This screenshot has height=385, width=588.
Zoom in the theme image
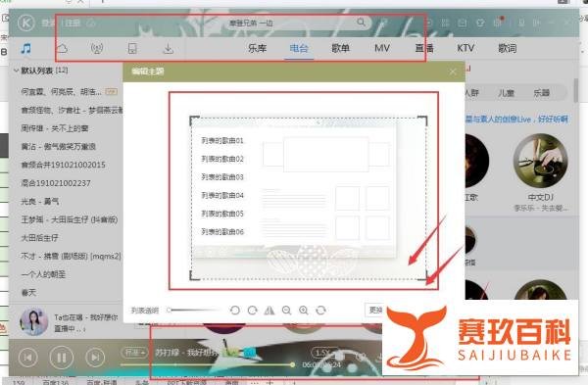tap(304, 310)
